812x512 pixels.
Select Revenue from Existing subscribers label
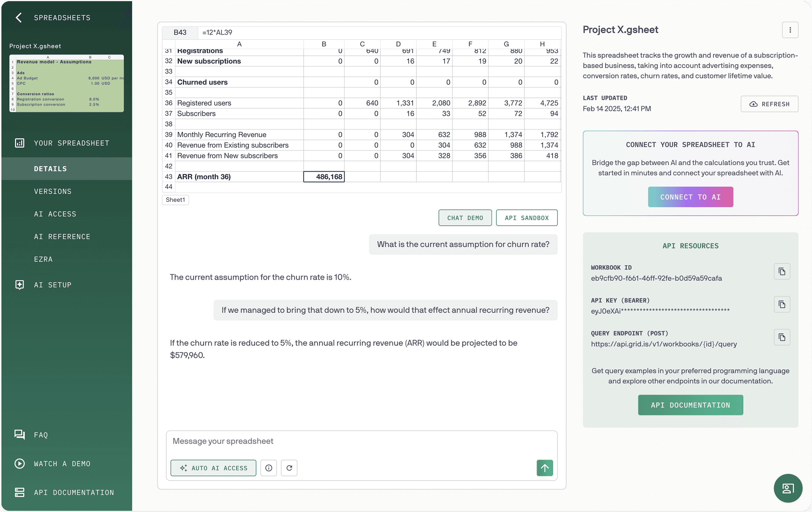239,145
